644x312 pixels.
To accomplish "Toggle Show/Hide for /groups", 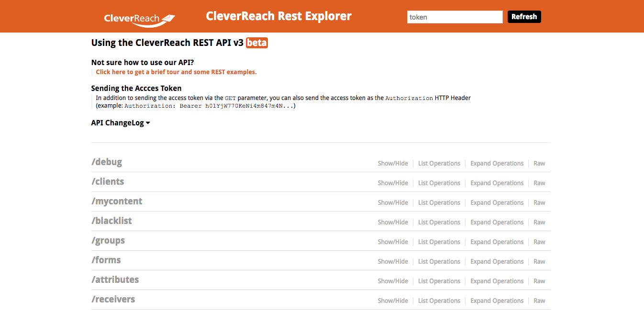I will click(x=393, y=242).
